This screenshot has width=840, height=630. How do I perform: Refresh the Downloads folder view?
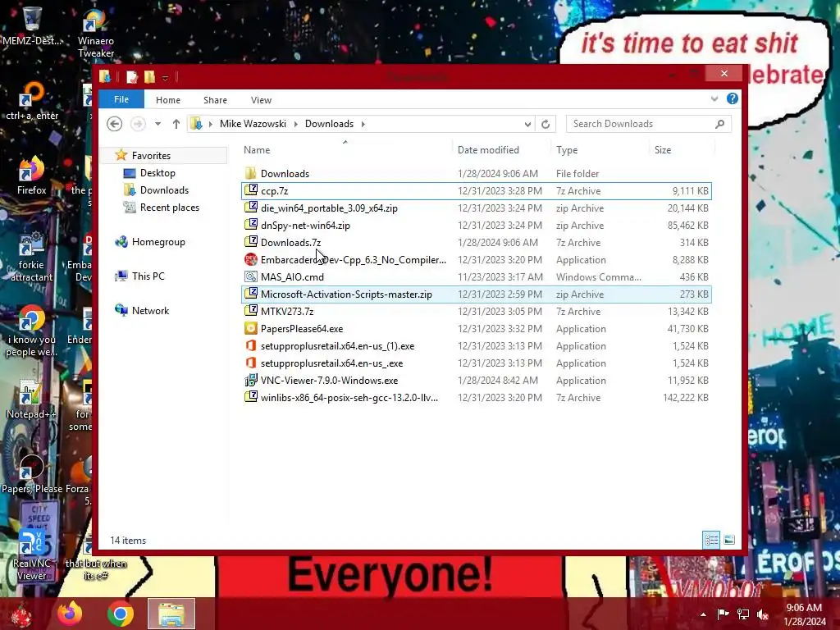(546, 124)
